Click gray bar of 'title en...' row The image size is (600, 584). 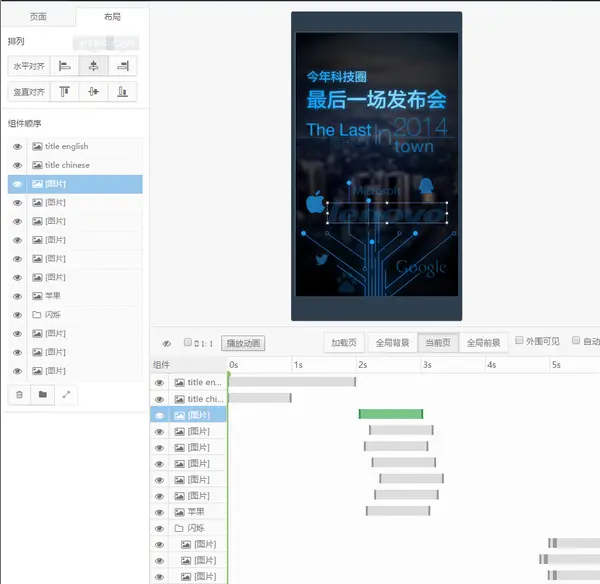point(292,381)
